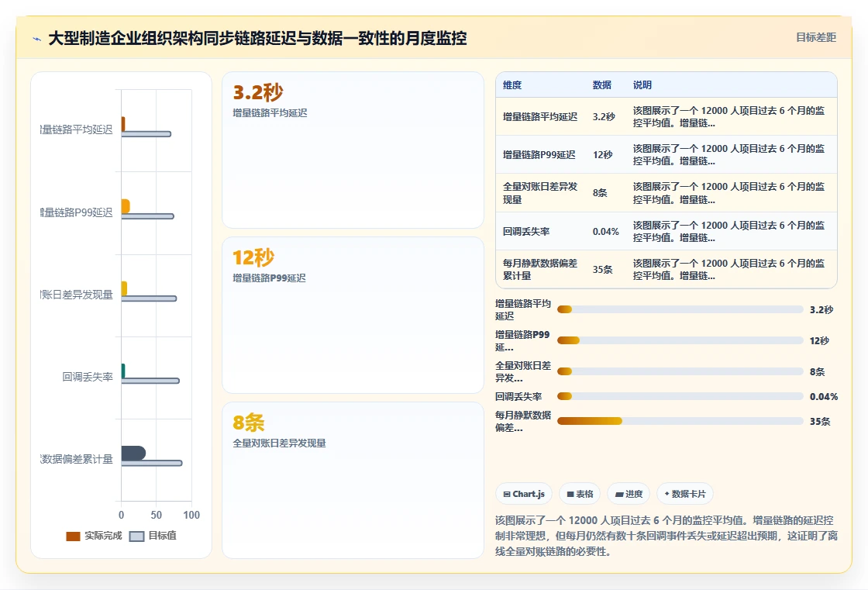This screenshot has height=590, width=868.
Task: Click the 0.04% value in the table
Action: pos(605,232)
